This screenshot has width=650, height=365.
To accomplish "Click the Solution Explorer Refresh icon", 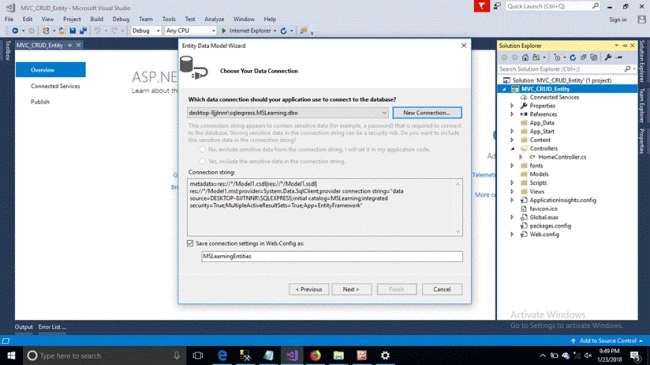I will (x=572, y=58).
